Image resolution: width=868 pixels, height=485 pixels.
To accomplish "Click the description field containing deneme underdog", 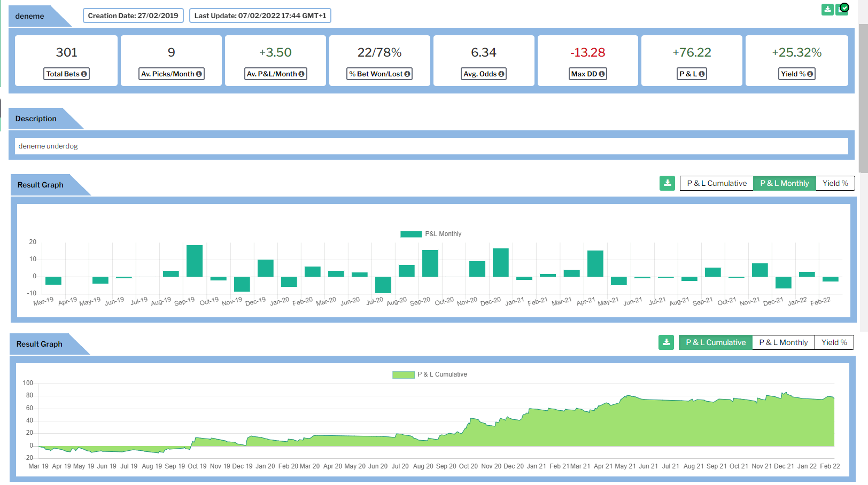I will pos(431,146).
